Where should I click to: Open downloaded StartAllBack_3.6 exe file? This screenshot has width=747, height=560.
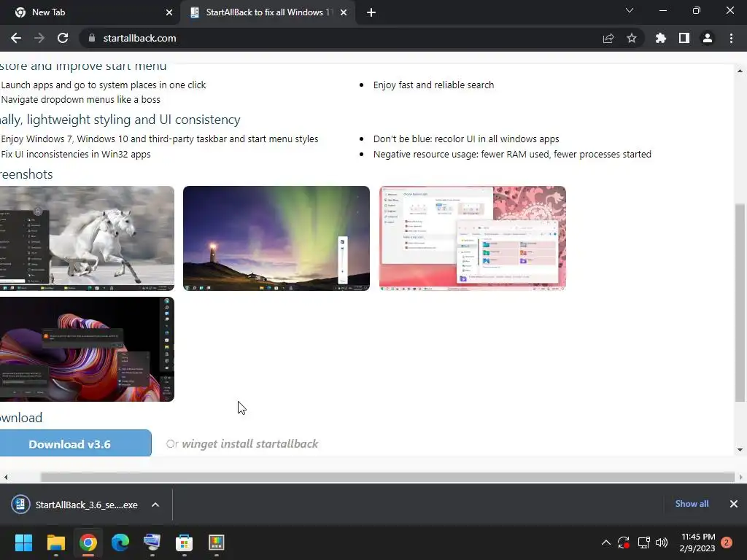tap(75, 505)
